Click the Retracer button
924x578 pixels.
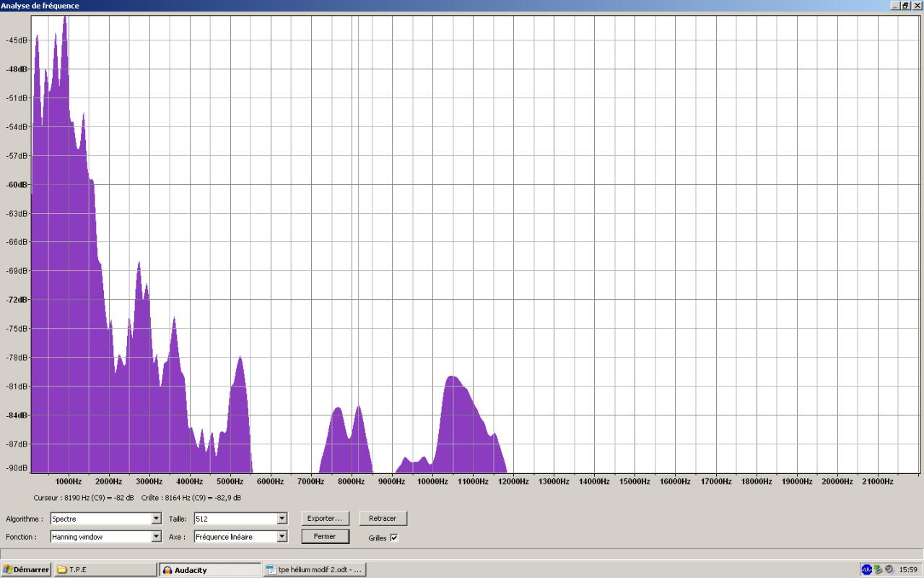tap(383, 518)
